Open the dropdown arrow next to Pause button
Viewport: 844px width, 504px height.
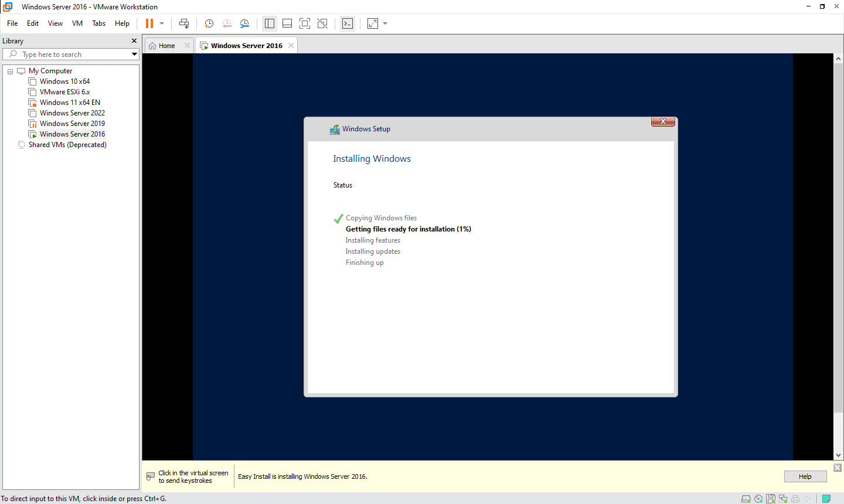click(x=162, y=23)
